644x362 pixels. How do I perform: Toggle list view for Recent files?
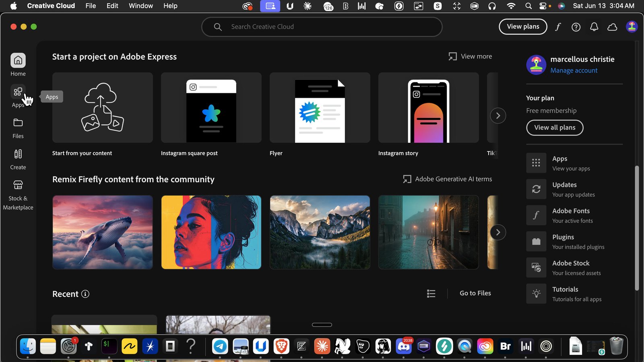[x=431, y=294]
